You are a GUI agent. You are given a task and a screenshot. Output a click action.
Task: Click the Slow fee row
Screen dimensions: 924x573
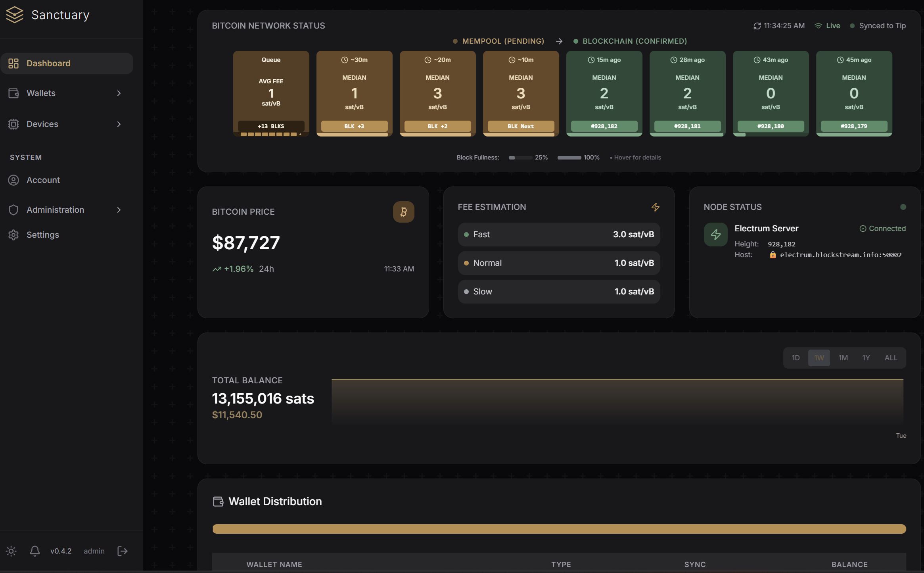pyautogui.click(x=559, y=292)
